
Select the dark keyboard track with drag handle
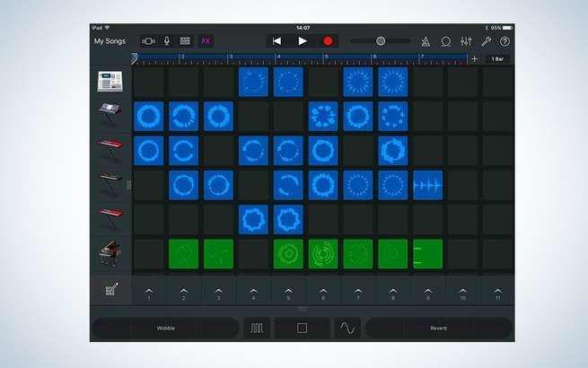pyautogui.click(x=110, y=182)
